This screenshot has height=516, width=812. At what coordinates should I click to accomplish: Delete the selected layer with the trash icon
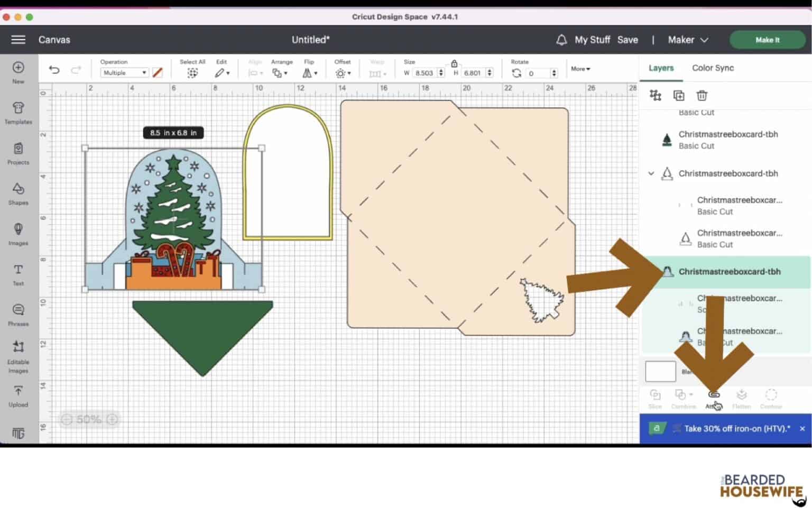[x=702, y=96]
